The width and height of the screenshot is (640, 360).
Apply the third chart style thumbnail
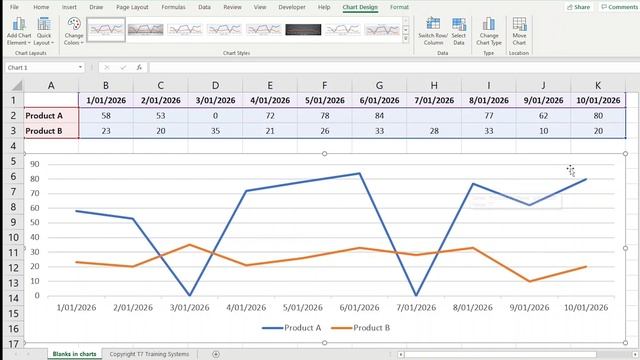click(185, 29)
